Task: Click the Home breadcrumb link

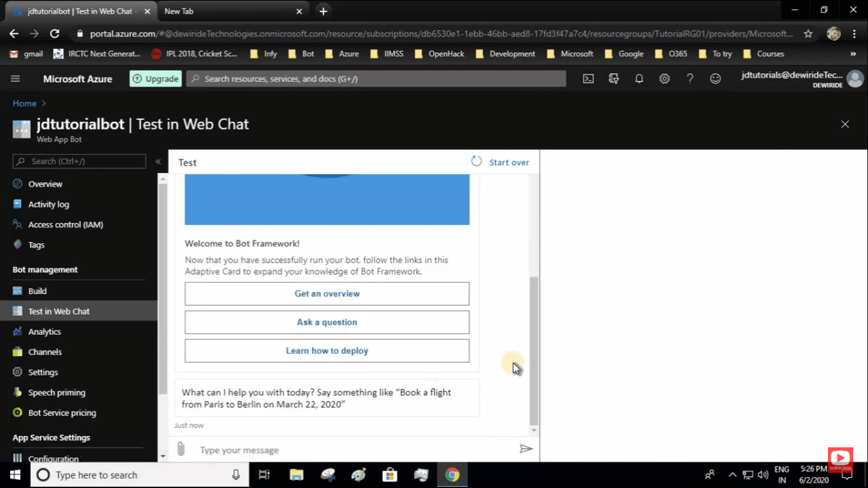Action: 25,104
